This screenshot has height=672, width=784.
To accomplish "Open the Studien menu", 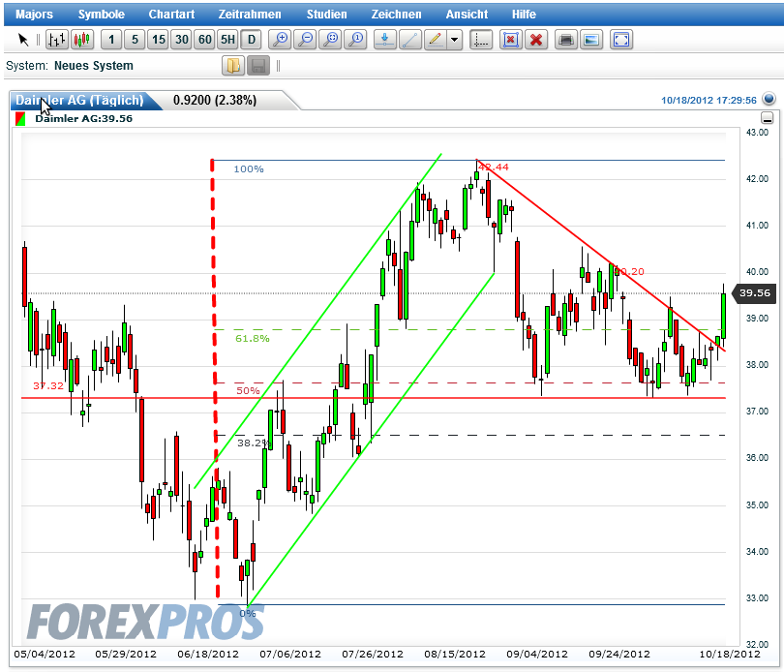I will tap(326, 14).
